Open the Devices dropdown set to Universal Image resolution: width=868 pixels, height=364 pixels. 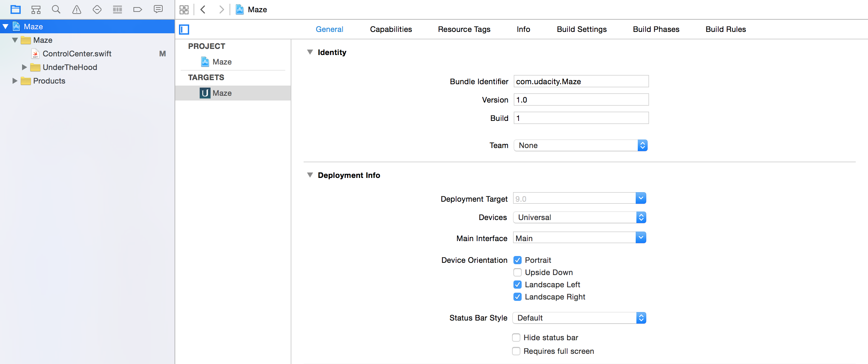pos(579,217)
